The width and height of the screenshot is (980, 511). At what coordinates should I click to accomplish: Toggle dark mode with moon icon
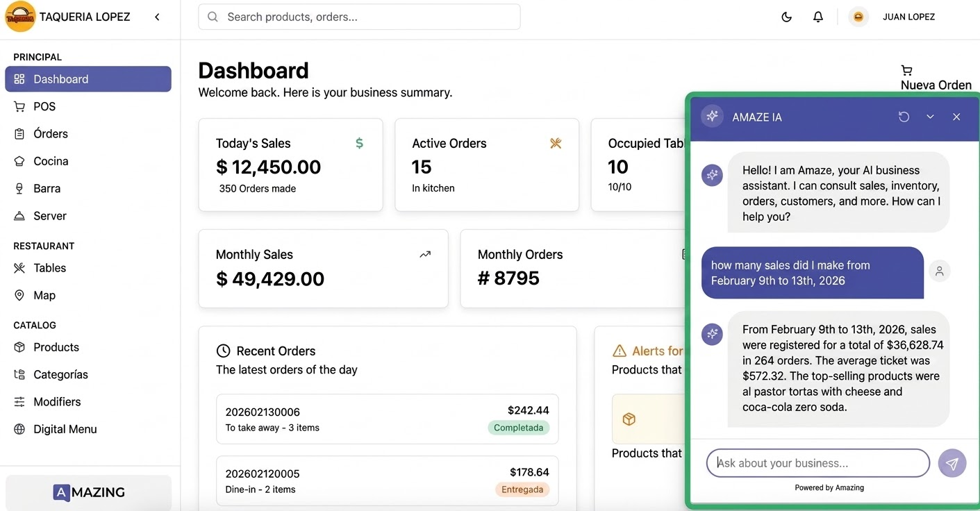[x=786, y=17]
